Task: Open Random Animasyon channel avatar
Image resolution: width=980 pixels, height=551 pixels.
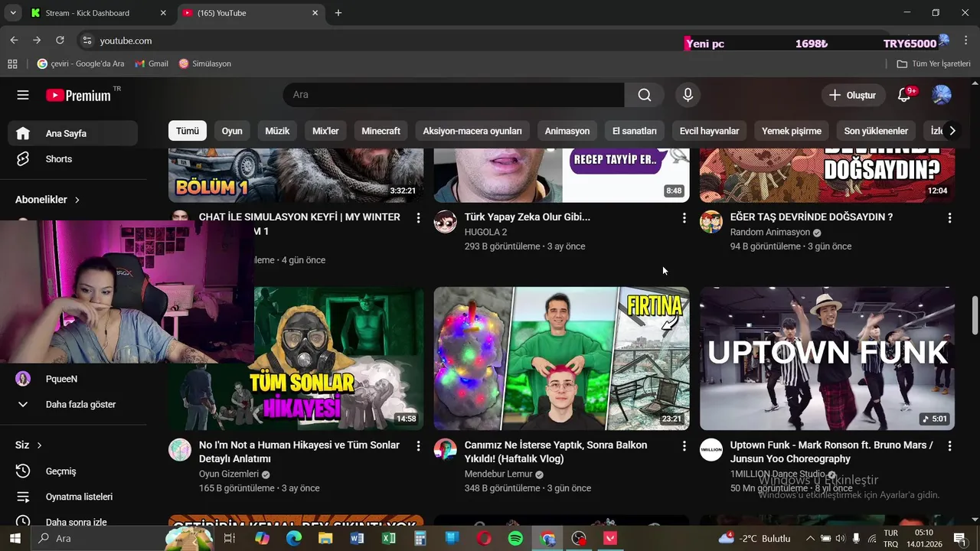Action: [x=711, y=222]
